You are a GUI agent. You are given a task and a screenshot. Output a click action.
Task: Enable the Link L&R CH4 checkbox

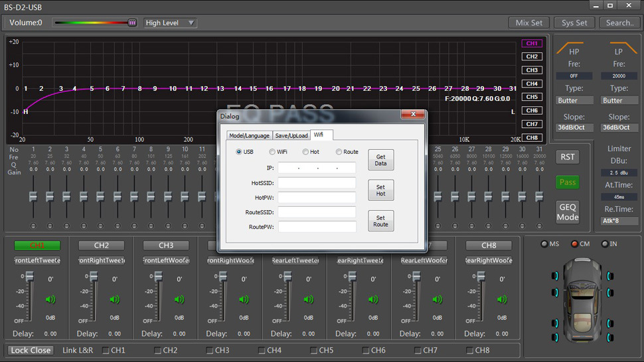click(261, 350)
